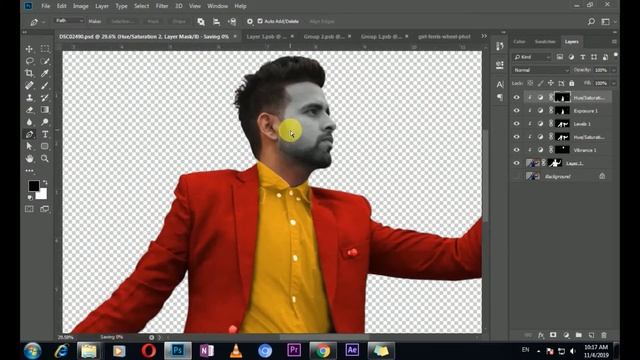Toggle layer filtering switch on or off
This screenshot has height=360, width=640.
coord(616,55)
